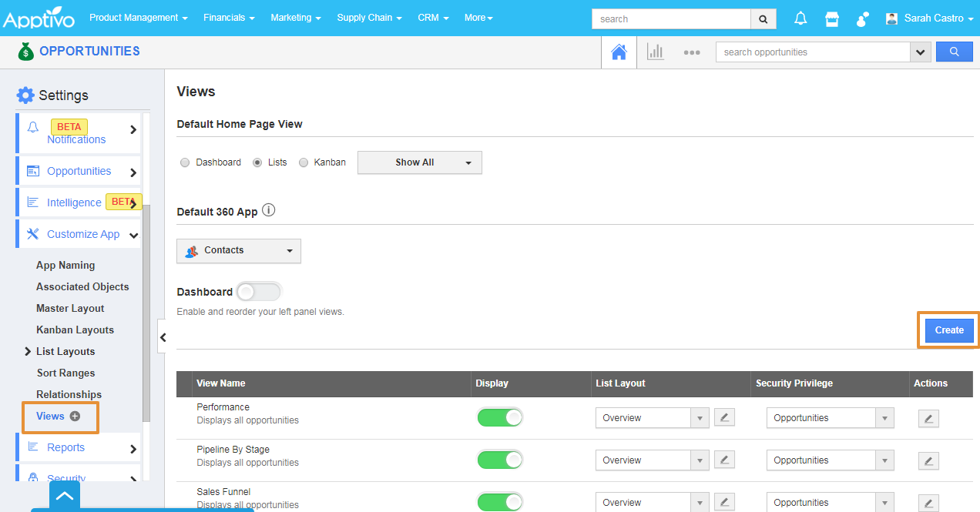Viewport: 980px width, 512px height.
Task: Click the home icon in Opportunities bar
Action: pos(619,52)
